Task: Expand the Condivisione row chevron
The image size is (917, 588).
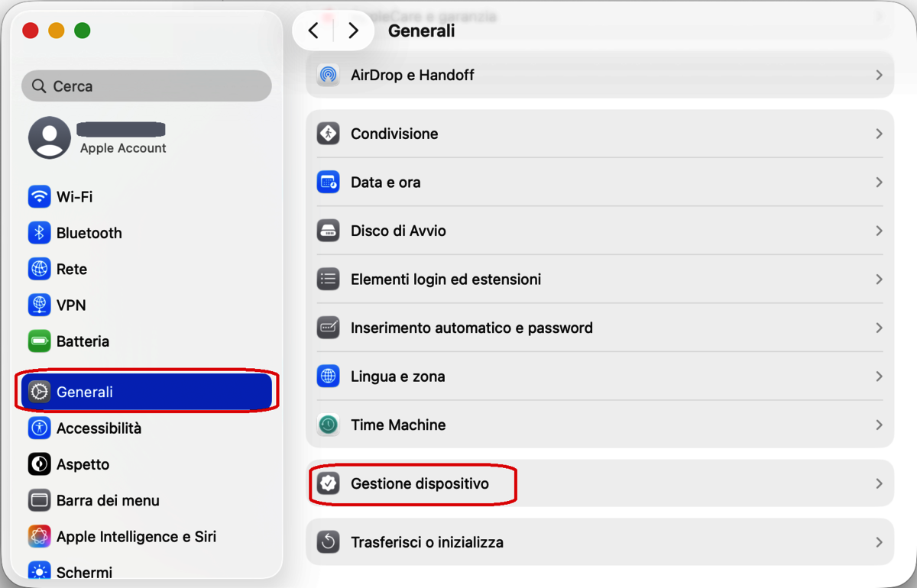Action: point(879,134)
